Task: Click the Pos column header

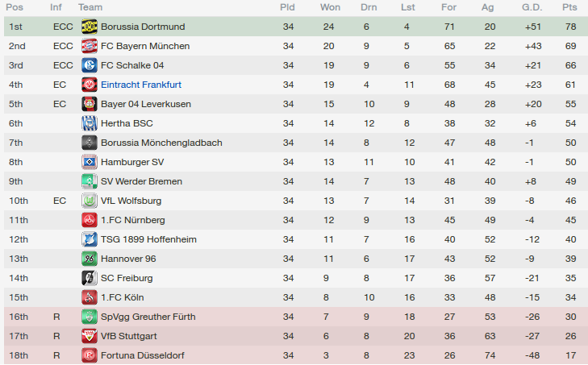Action: click(x=15, y=7)
